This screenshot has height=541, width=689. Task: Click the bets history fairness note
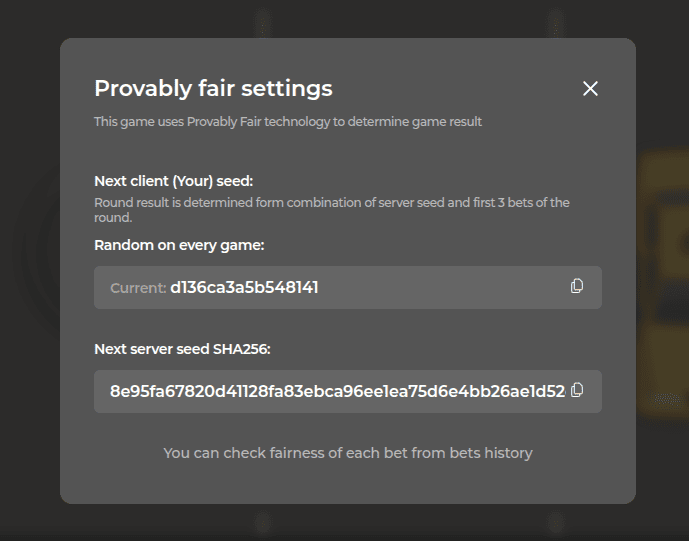point(348,453)
